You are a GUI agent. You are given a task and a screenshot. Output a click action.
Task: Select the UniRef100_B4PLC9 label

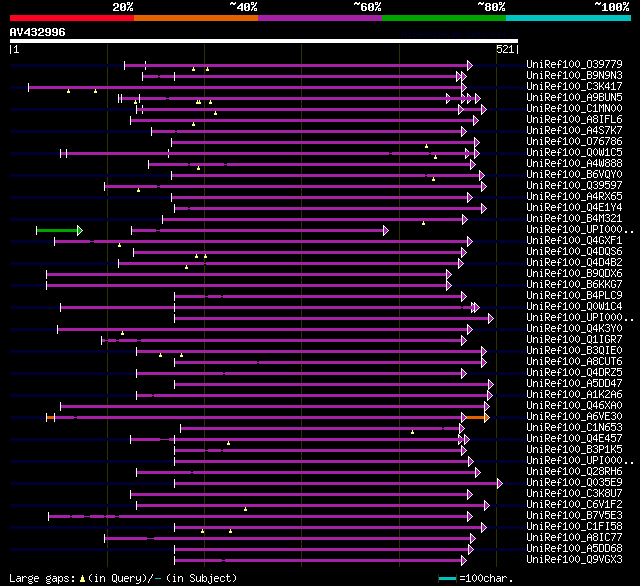574,295
